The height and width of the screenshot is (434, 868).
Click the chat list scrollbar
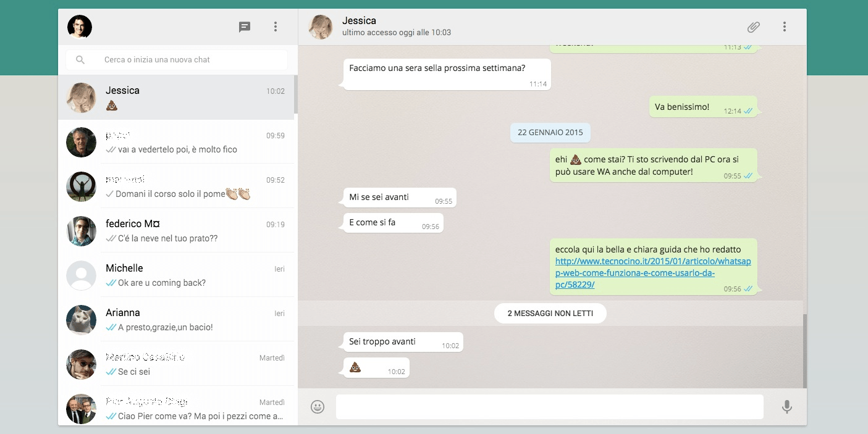tap(296, 94)
